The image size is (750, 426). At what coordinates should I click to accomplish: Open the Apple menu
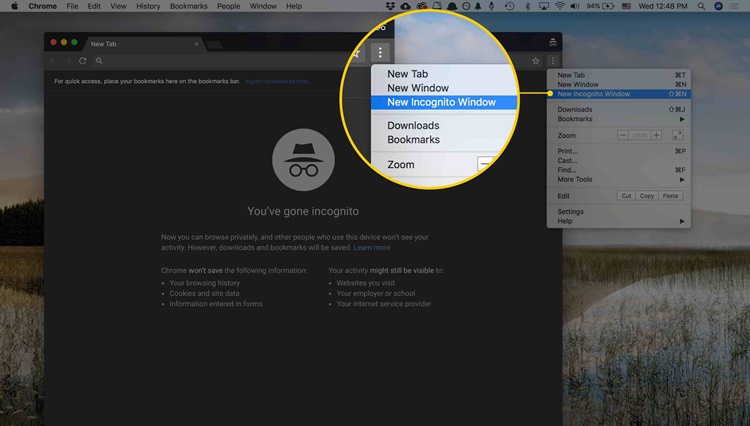pos(14,6)
